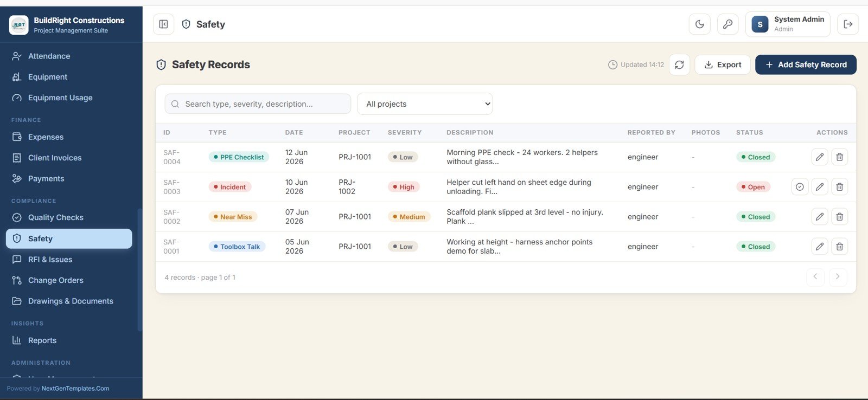Open Equipment in the sidebar
Viewport: 868px width, 400px height.
coord(69,77)
